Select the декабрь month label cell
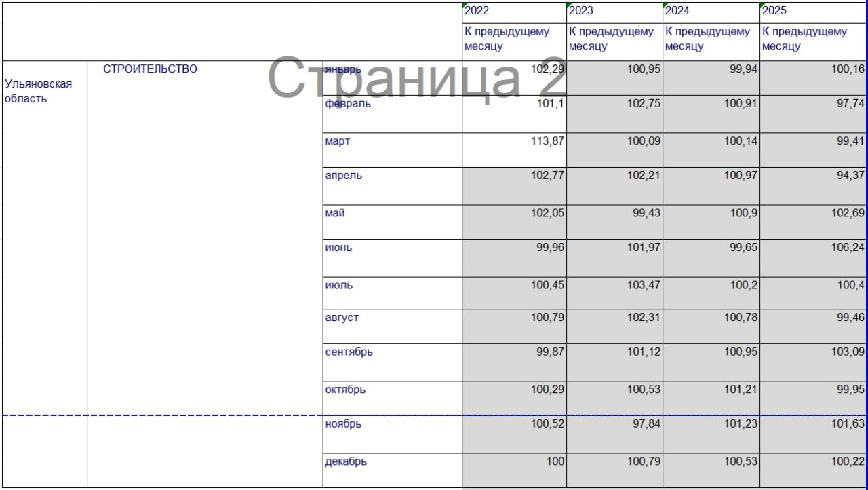 [391, 470]
